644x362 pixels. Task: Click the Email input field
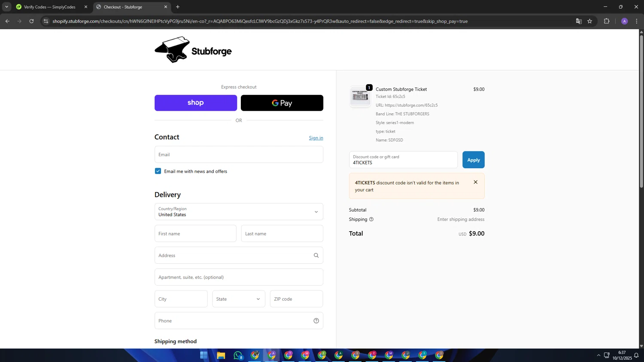click(x=239, y=154)
